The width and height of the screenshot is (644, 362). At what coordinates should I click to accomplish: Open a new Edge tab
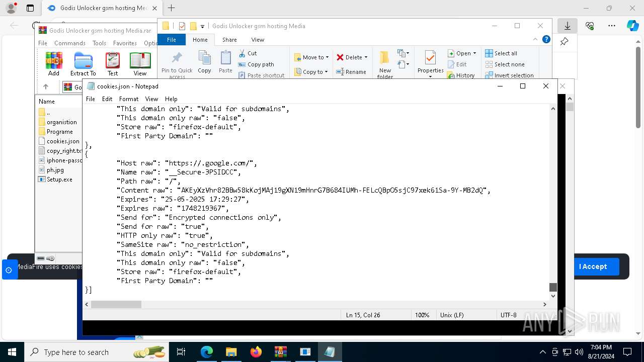coord(171,8)
